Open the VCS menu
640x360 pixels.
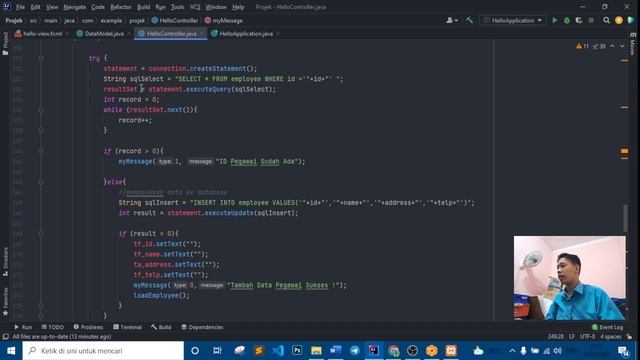pyautogui.click(x=195, y=7)
